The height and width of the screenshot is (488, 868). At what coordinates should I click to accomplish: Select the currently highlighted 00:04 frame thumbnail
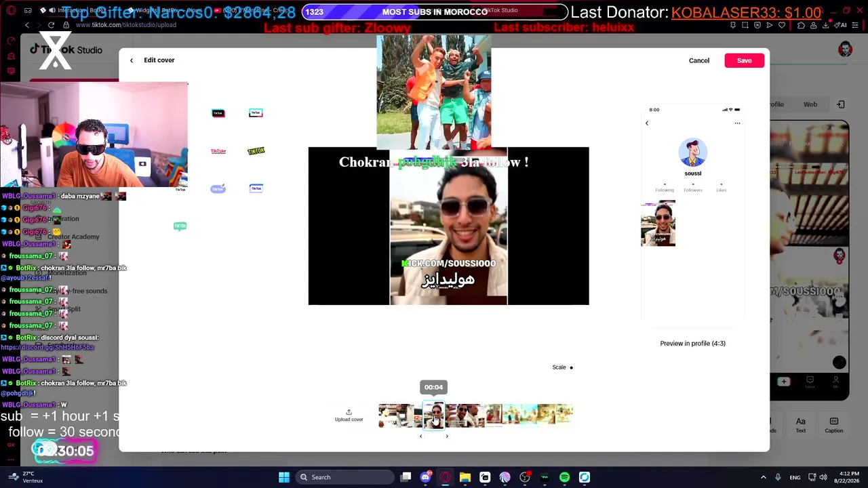(x=433, y=415)
